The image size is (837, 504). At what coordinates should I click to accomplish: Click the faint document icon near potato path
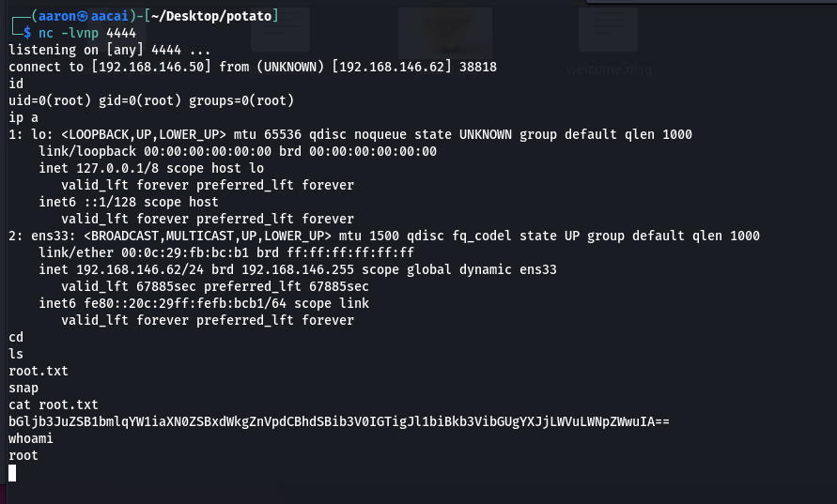[x=280, y=29]
